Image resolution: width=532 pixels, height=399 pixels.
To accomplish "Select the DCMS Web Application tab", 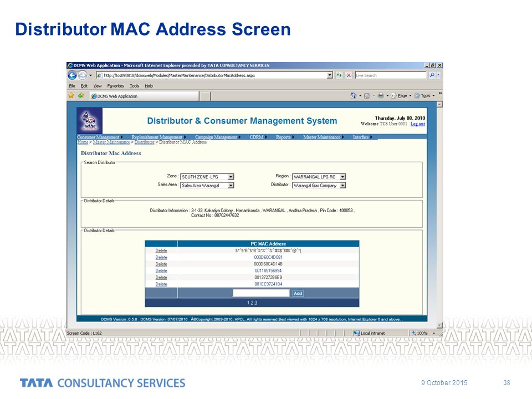I will (144, 96).
